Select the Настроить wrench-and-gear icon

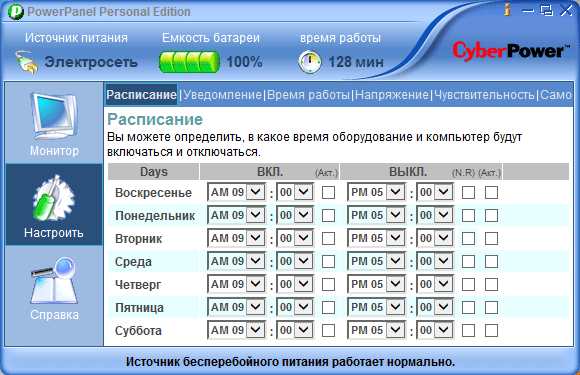pyautogui.click(x=54, y=198)
